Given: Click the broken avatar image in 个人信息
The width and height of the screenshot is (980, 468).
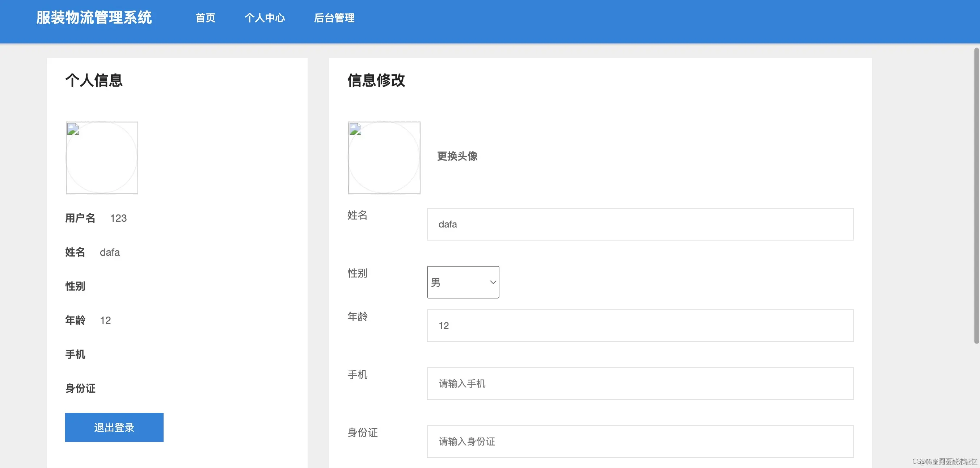Looking at the screenshot, I should [102, 158].
